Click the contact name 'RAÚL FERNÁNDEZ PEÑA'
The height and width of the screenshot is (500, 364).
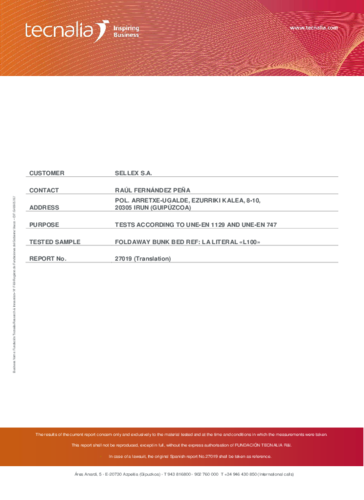(153, 190)
